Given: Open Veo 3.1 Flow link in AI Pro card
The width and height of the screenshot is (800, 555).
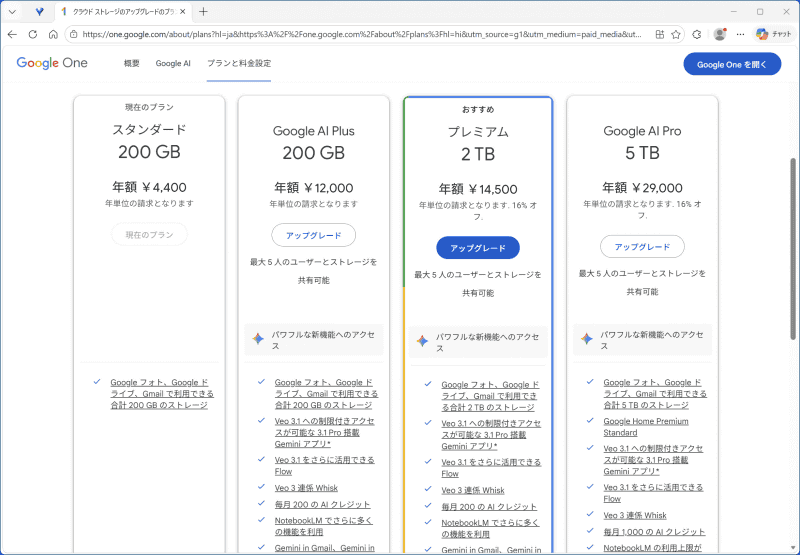Looking at the screenshot, I should point(653,493).
